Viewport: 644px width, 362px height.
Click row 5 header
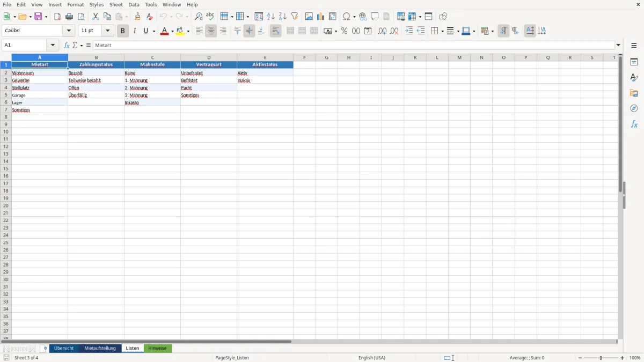coord(6,95)
